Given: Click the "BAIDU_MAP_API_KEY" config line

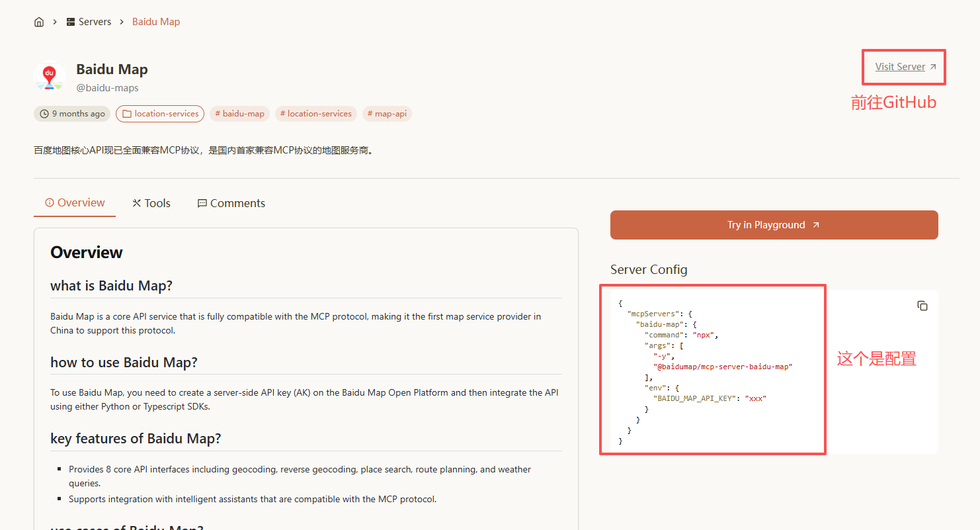Looking at the screenshot, I should (710, 398).
